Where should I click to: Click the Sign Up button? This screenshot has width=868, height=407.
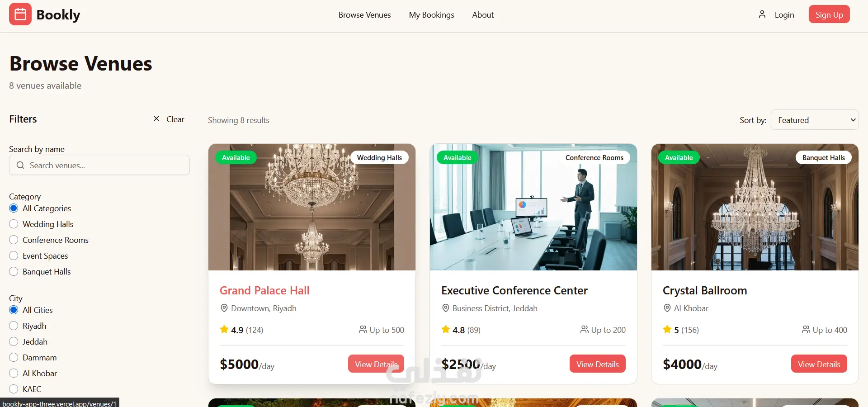[x=829, y=14]
